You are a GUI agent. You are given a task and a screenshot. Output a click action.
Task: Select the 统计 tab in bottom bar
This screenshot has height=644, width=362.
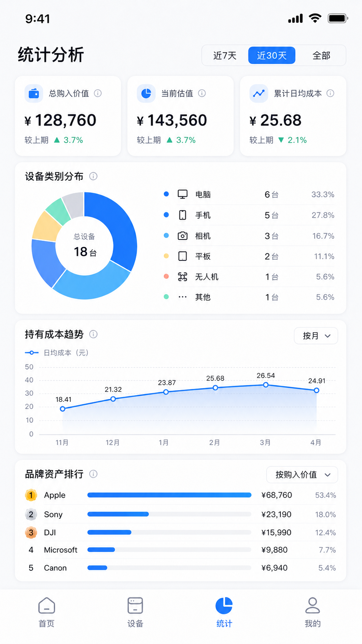[224, 612]
